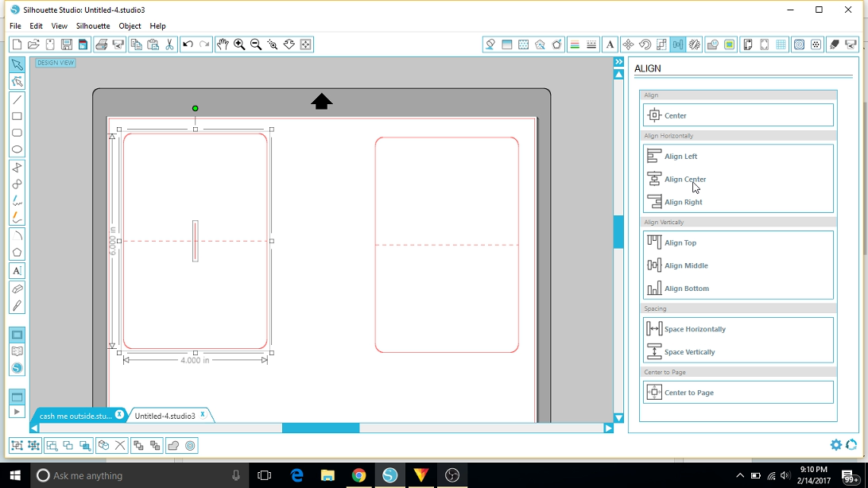
Task: Select the Draw an Ellipse tool
Action: tap(17, 149)
